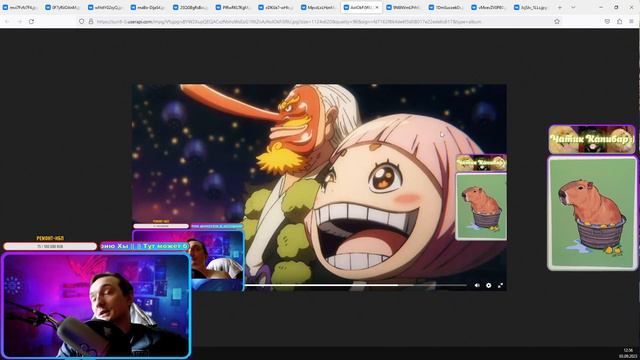Open the extensions icon in browser toolbar
Screen dimensions: 640x360
click(x=619, y=22)
